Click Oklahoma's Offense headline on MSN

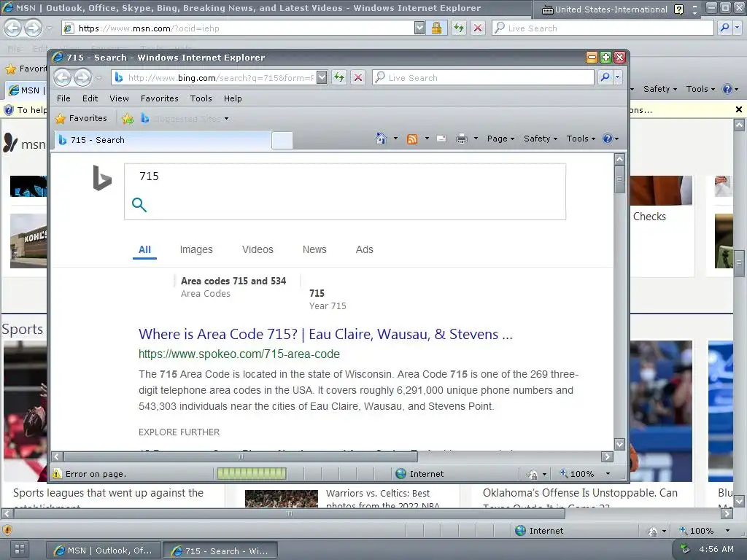pos(580,494)
